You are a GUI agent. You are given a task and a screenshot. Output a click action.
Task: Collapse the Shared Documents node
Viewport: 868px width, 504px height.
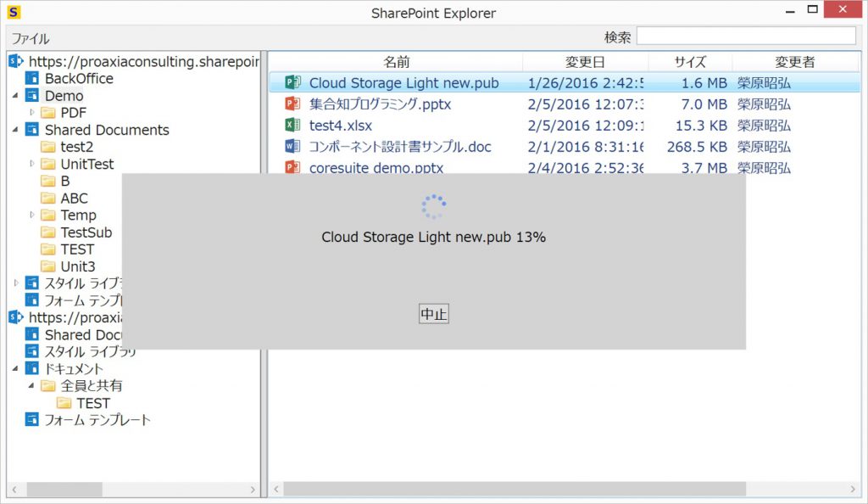click(15, 130)
